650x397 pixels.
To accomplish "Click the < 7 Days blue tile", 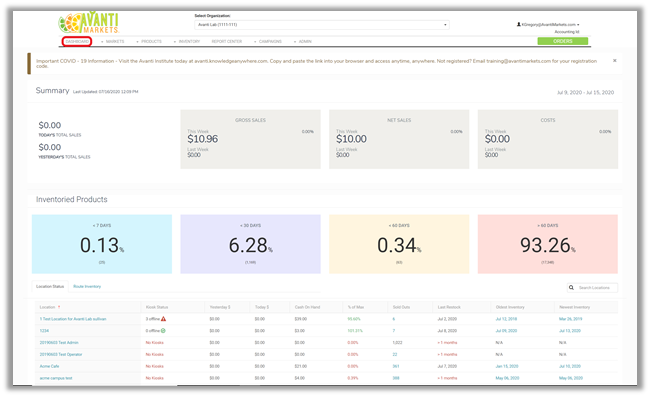I will (102, 244).
